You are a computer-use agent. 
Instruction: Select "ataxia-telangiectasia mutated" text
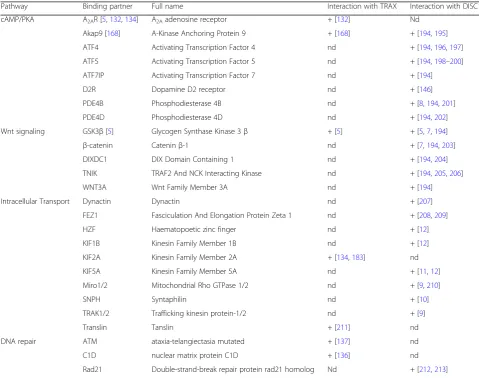pos(198,341)
